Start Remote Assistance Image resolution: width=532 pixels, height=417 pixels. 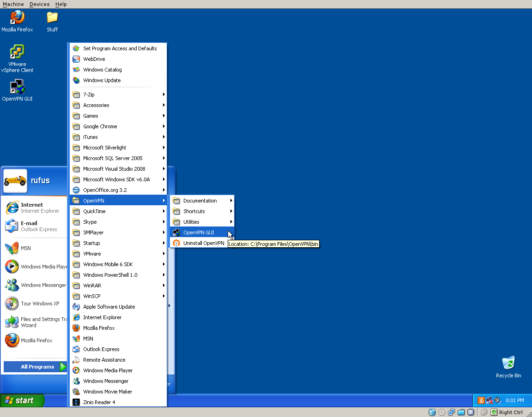coord(118,360)
